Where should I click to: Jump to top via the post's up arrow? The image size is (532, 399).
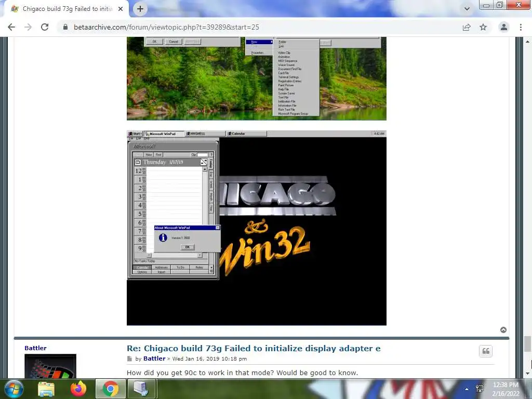(x=503, y=330)
